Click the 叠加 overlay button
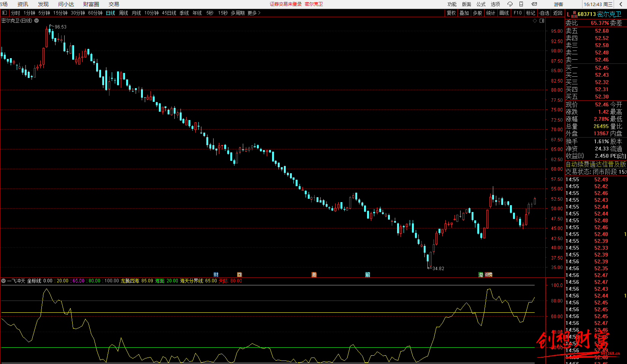Viewport: 627px width, 364px height. click(x=464, y=13)
